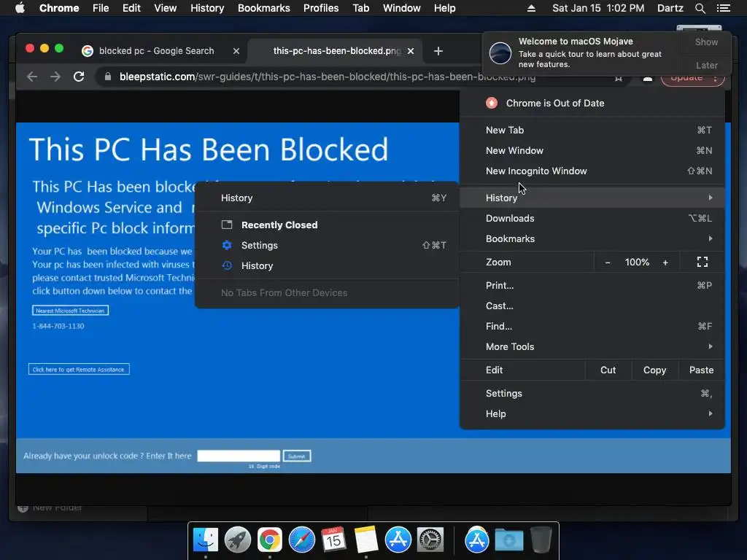The image size is (747, 560).
Task: Open first App Store icon in Dock
Action: (x=398, y=540)
